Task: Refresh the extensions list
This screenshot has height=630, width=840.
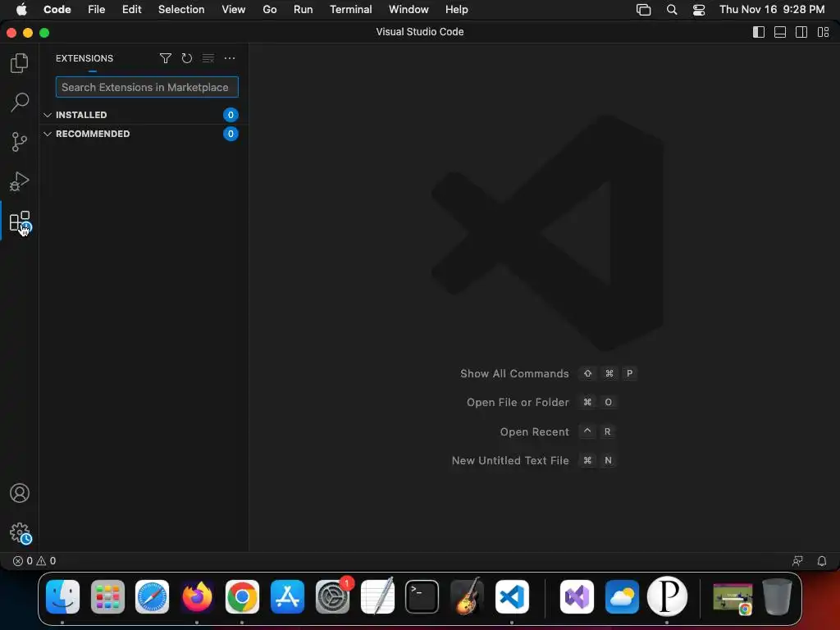Action: pos(186,58)
